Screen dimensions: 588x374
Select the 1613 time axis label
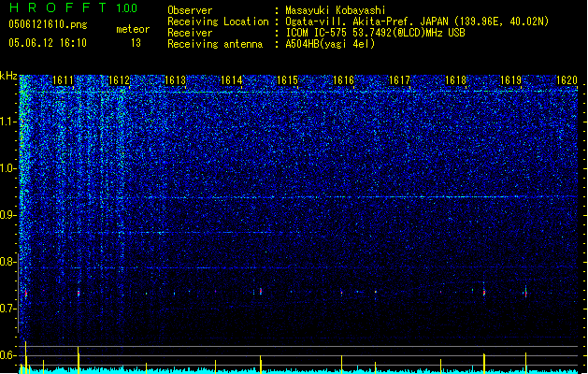[175, 80]
